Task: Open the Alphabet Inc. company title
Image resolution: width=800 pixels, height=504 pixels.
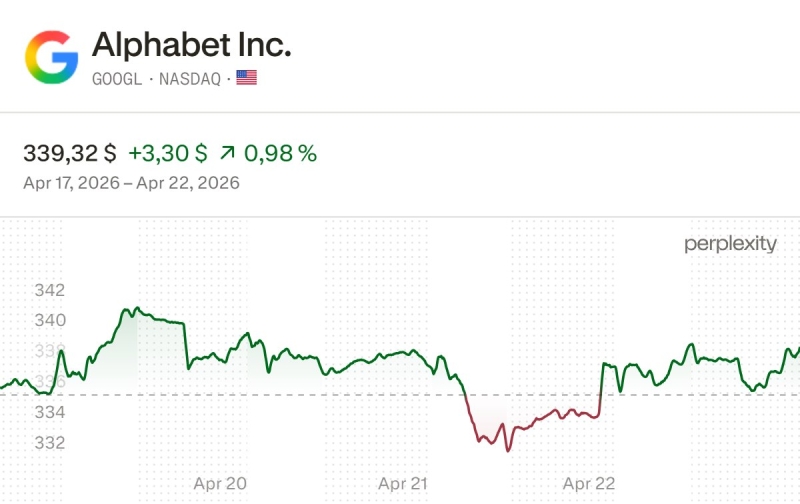Action: click(x=191, y=44)
